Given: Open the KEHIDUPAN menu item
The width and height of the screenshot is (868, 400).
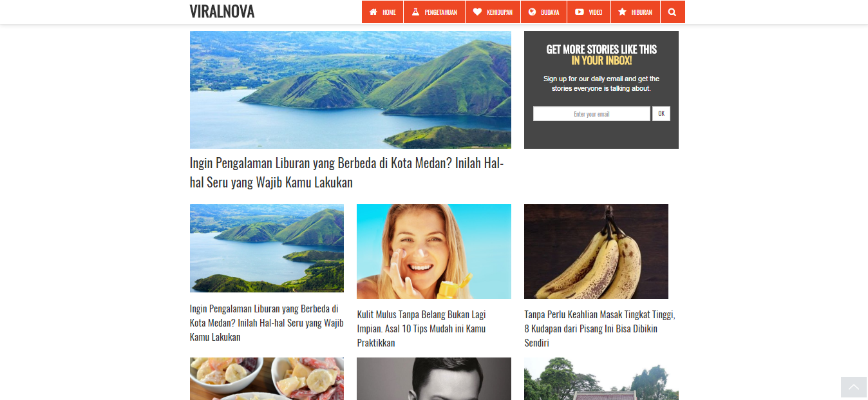Looking at the screenshot, I should pyautogui.click(x=493, y=12).
